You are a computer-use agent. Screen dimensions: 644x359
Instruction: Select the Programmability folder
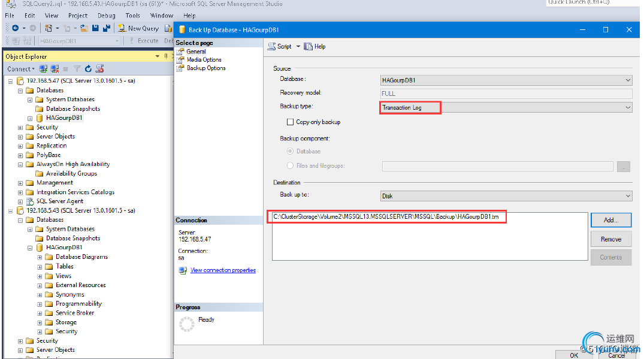78,303
